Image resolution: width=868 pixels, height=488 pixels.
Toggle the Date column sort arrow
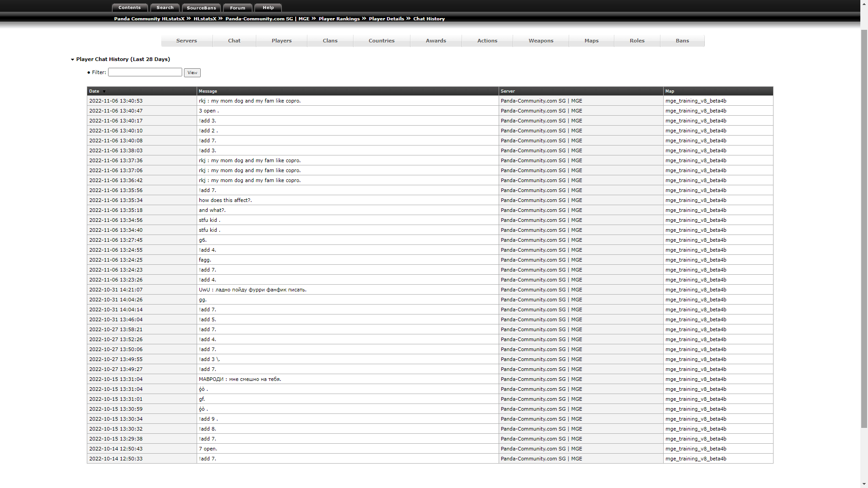[x=104, y=91]
